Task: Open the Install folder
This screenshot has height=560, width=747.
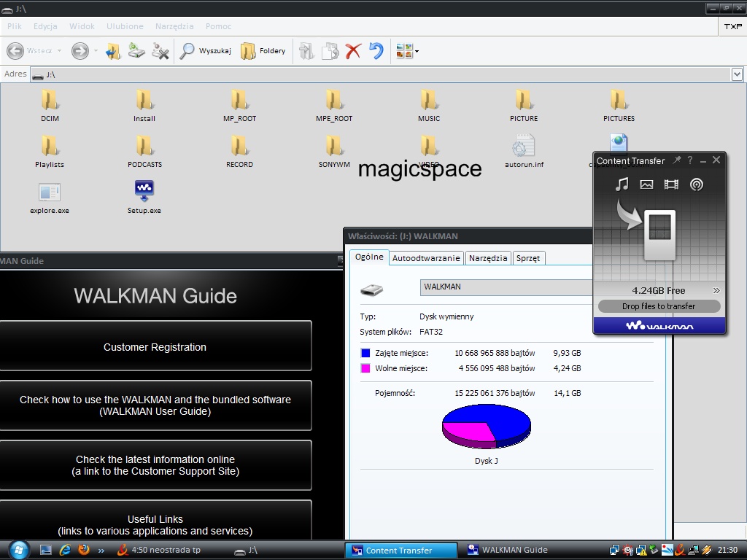Action: point(144,106)
